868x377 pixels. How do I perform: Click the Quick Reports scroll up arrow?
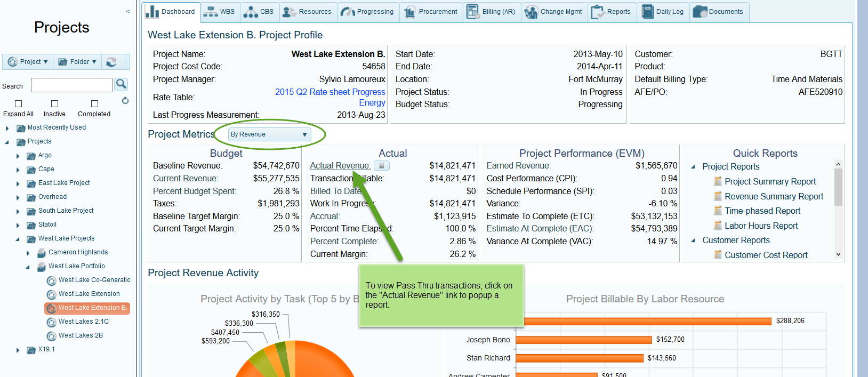(838, 164)
